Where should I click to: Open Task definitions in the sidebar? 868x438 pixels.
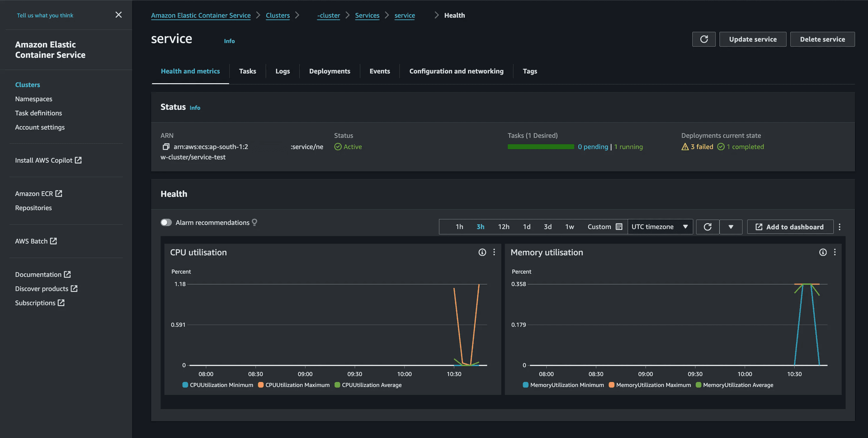pyautogui.click(x=38, y=113)
